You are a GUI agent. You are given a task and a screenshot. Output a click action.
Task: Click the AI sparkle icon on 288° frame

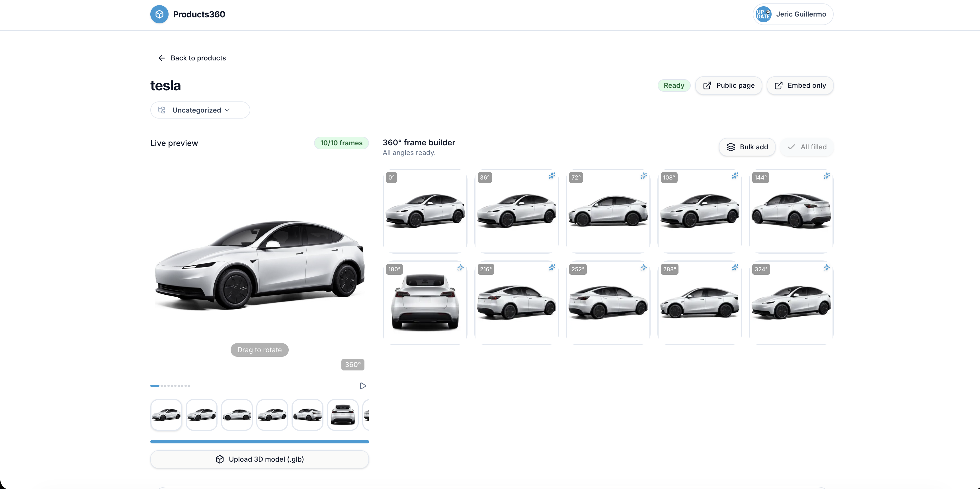[x=735, y=267]
